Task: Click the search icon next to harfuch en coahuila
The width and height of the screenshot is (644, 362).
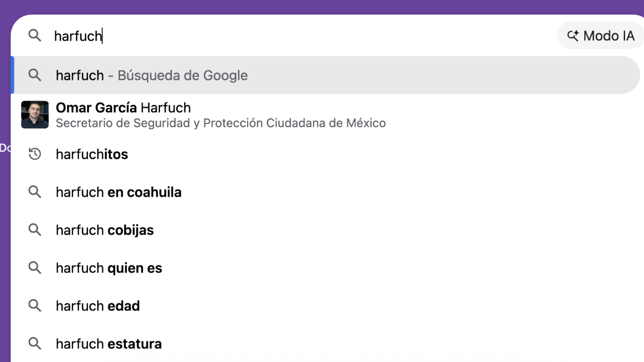Action: tap(35, 192)
